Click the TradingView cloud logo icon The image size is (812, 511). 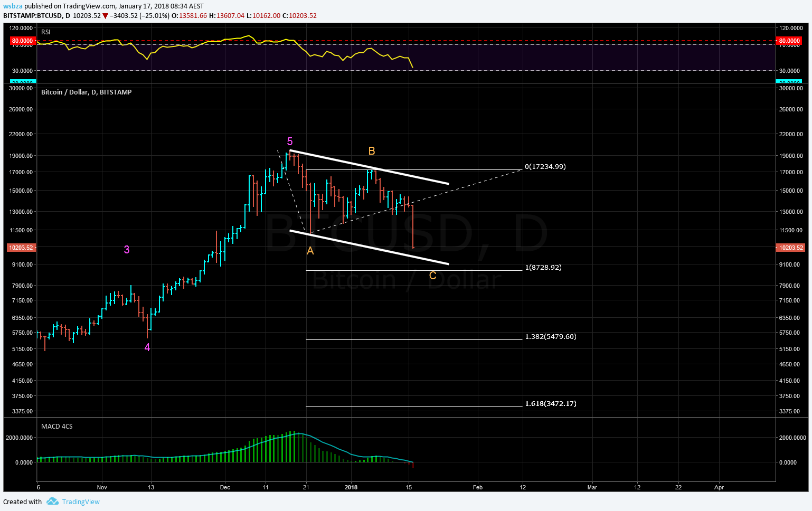[x=52, y=501]
